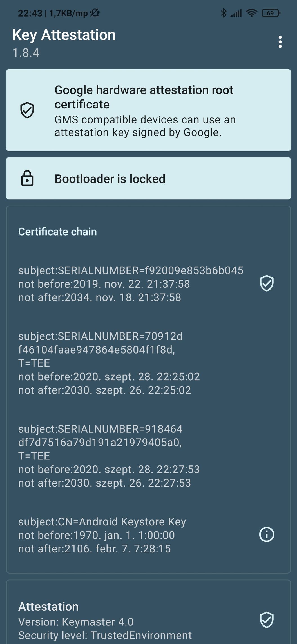Tap the version number 1.8.4
The width and height of the screenshot is (297, 644).
[x=26, y=53]
